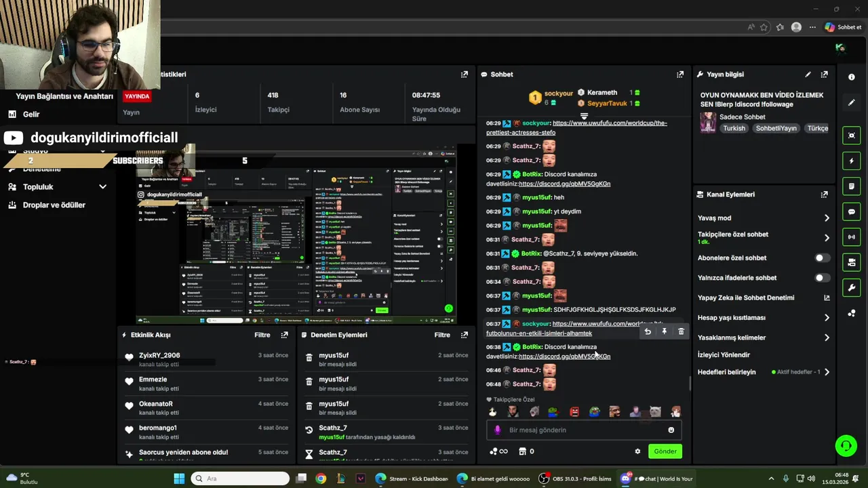Viewport: 868px width, 488px height.
Task: Pop out the Yayın bilgisi panel
Action: pos(824,75)
